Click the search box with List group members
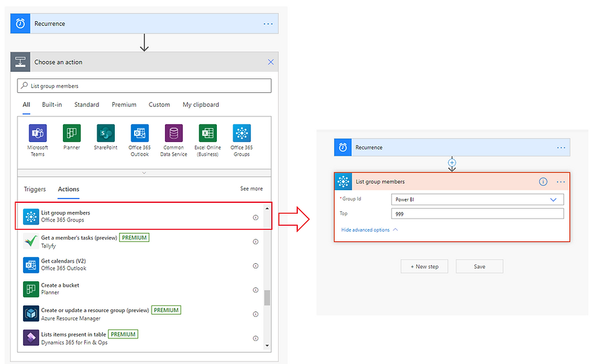Viewport: 592px width, 364px height. pyautogui.click(x=144, y=86)
